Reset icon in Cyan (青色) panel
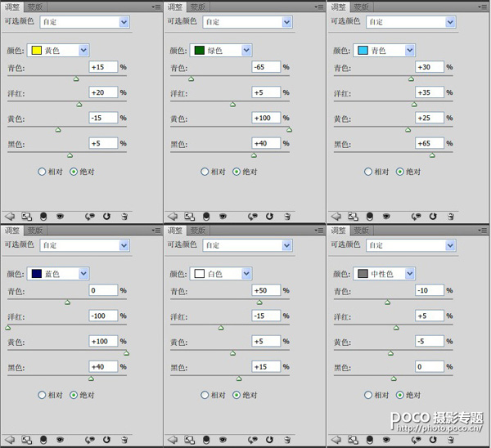This screenshot has height=448, width=491. pos(433,216)
